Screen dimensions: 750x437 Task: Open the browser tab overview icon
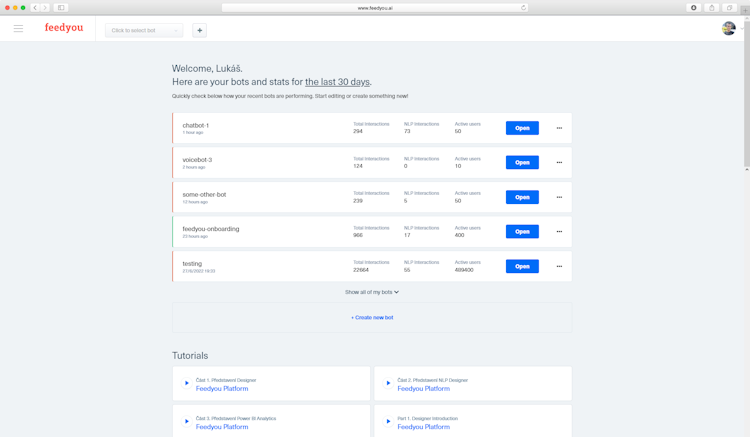click(x=729, y=8)
